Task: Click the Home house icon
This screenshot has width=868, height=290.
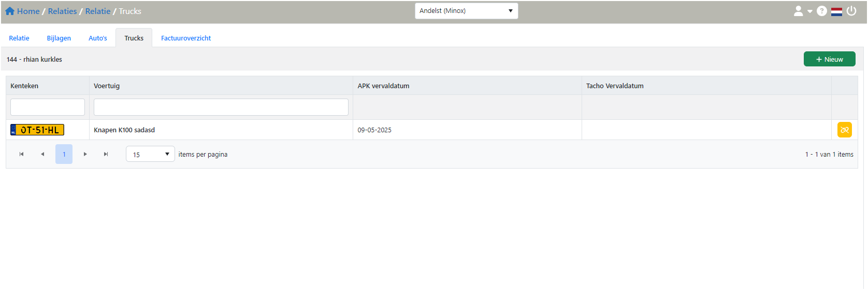Action: 10,11
